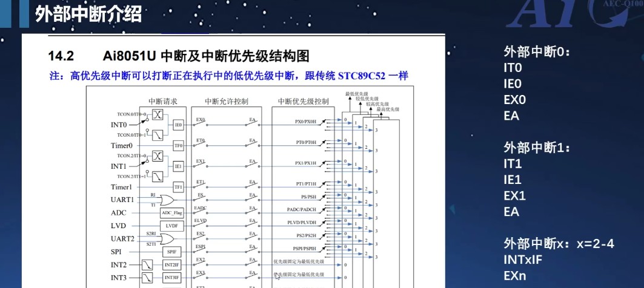
Task: Select the INT3 source label
Action: pyautogui.click(x=119, y=278)
